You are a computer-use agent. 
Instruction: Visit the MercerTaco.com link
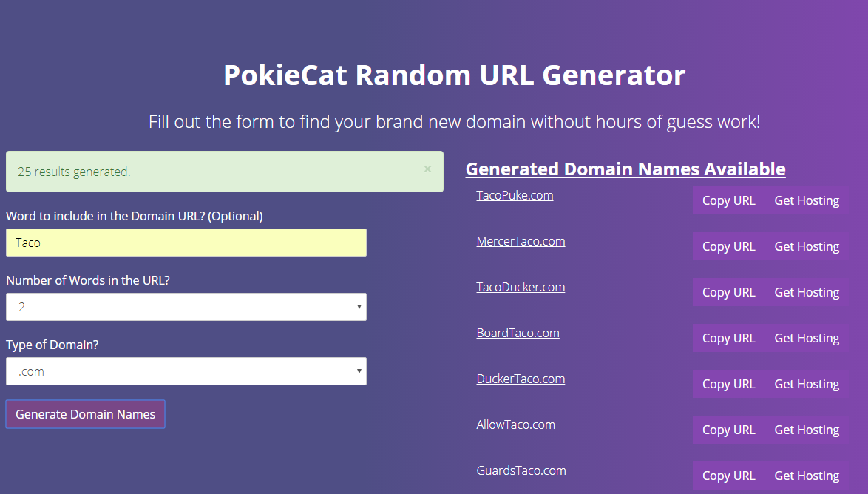pyautogui.click(x=521, y=241)
